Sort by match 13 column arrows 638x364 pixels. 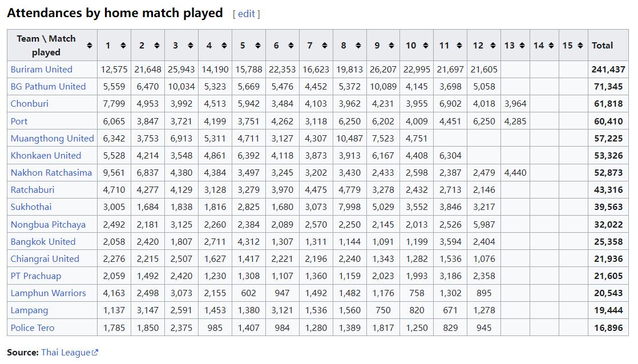tap(523, 46)
